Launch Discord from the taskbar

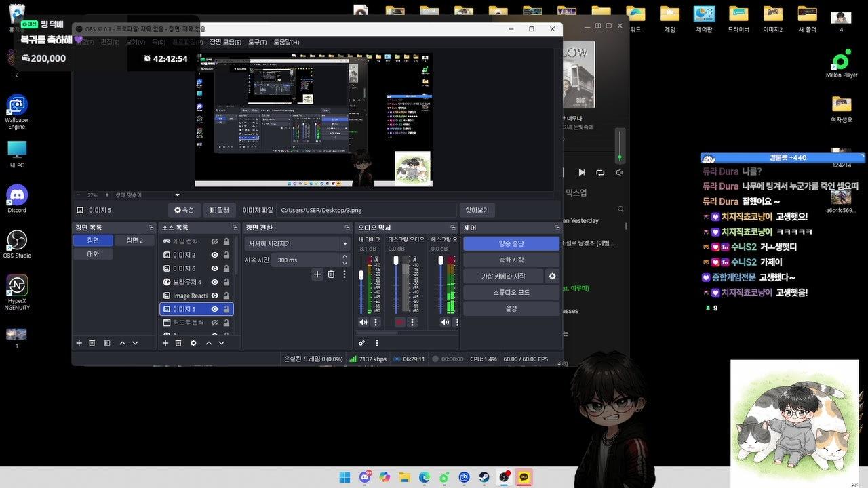pyautogui.click(x=365, y=477)
